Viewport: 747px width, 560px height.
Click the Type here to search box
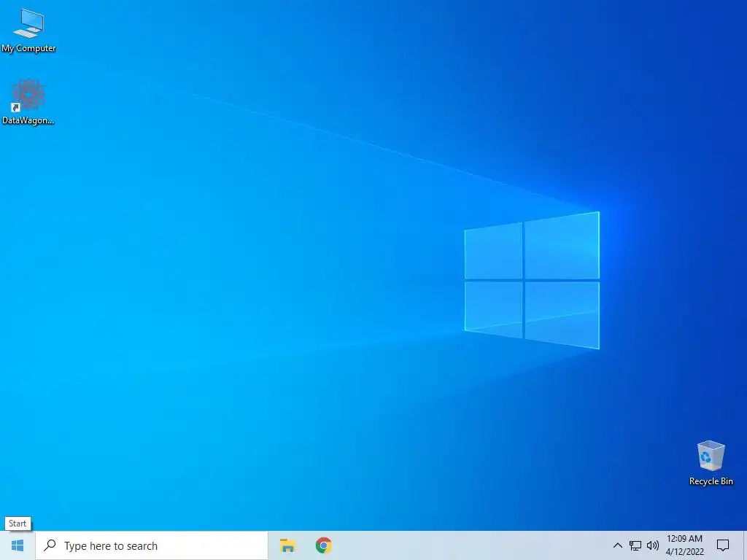pos(152,545)
